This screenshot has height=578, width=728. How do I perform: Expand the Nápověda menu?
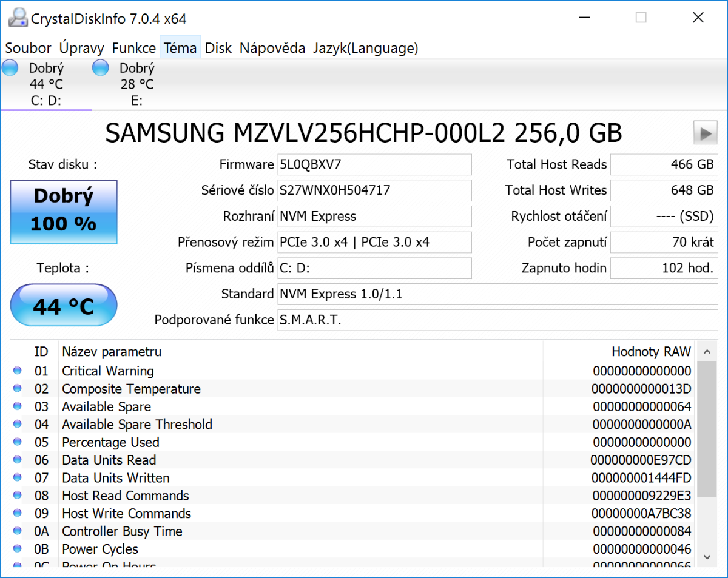[272, 48]
